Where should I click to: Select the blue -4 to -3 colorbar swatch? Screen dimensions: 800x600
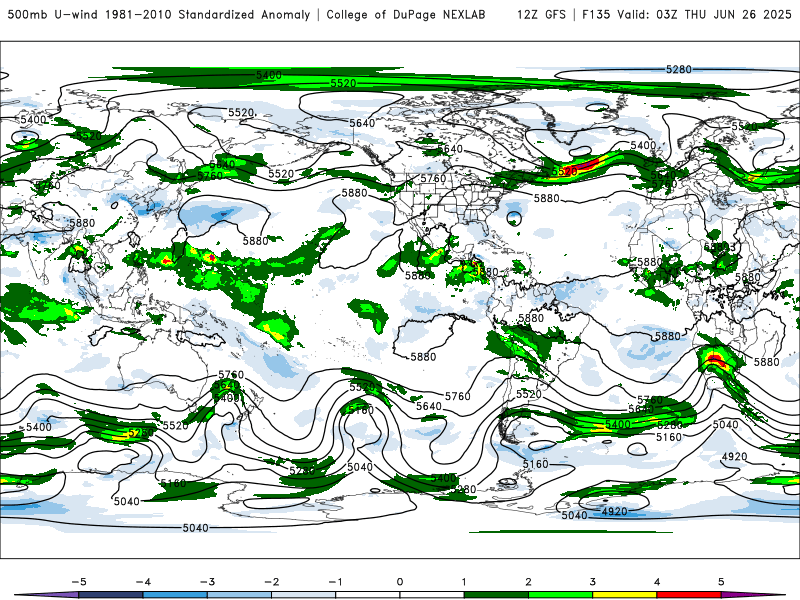coord(175,595)
